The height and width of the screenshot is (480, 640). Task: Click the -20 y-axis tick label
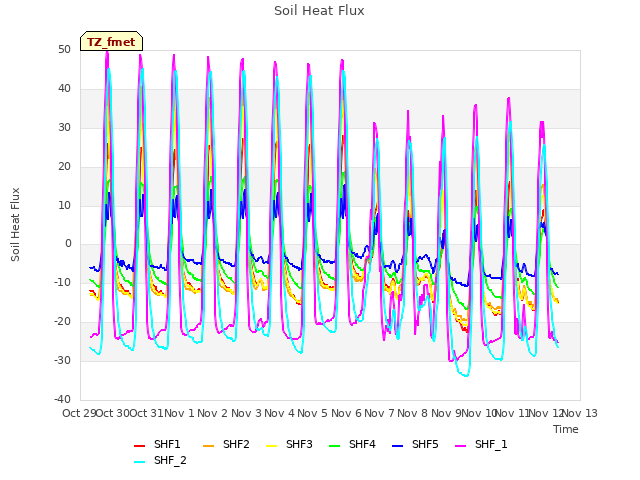click(62, 322)
